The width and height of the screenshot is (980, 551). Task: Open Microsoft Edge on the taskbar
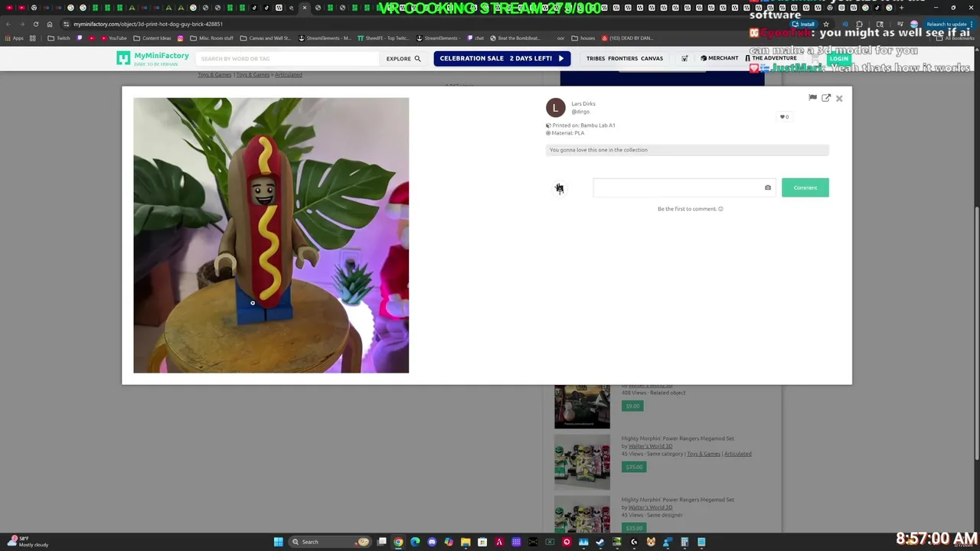click(x=415, y=542)
